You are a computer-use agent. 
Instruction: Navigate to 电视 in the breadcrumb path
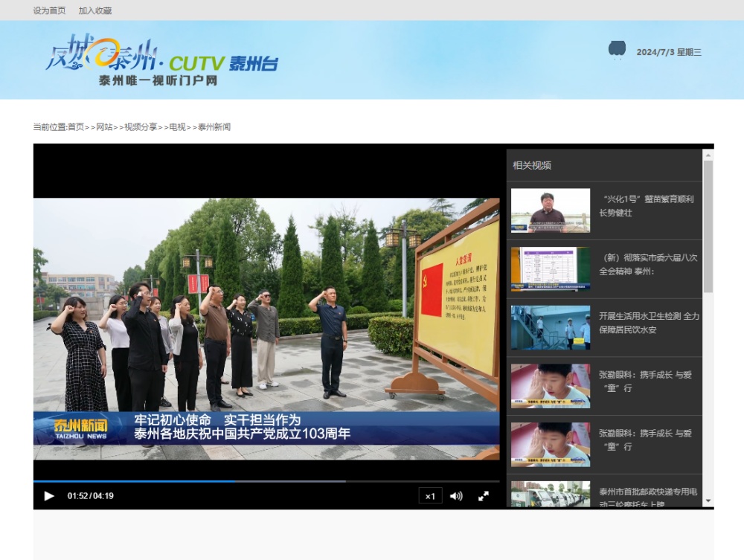[x=177, y=127]
